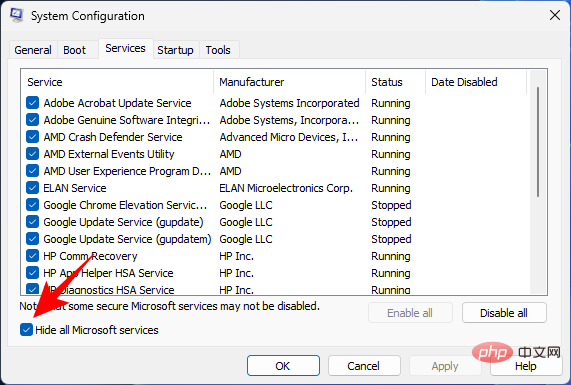This screenshot has height=385, width=571.
Task: Click the System Configuration title bar icon
Action: point(16,15)
